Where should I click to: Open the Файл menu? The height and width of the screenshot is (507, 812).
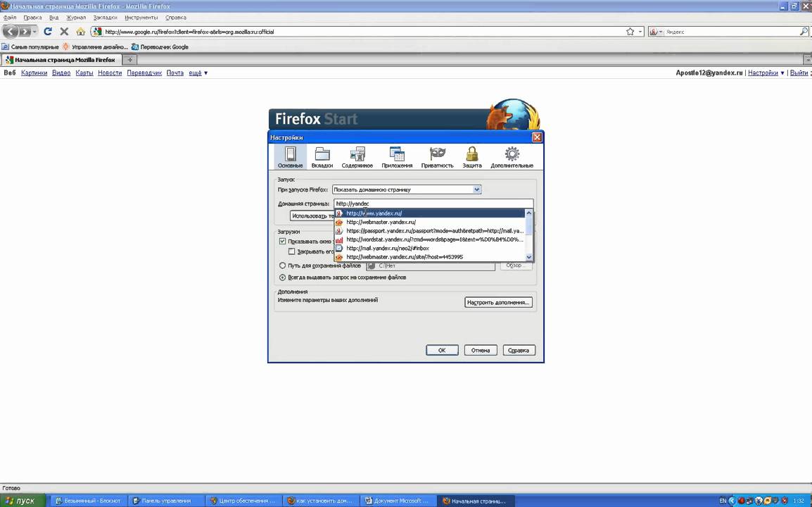click(10, 18)
